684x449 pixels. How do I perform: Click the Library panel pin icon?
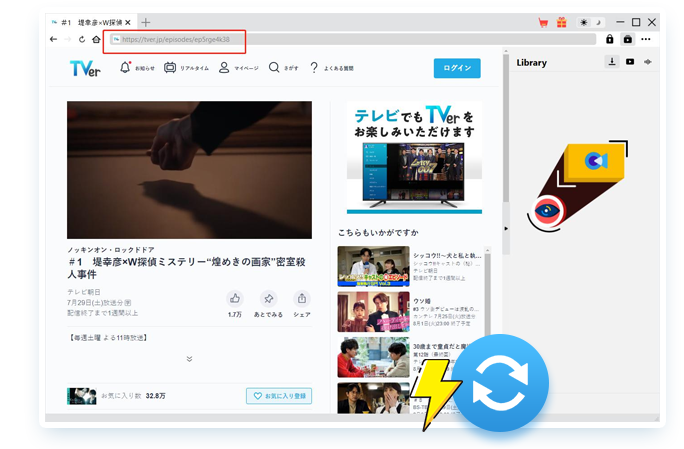[648, 62]
